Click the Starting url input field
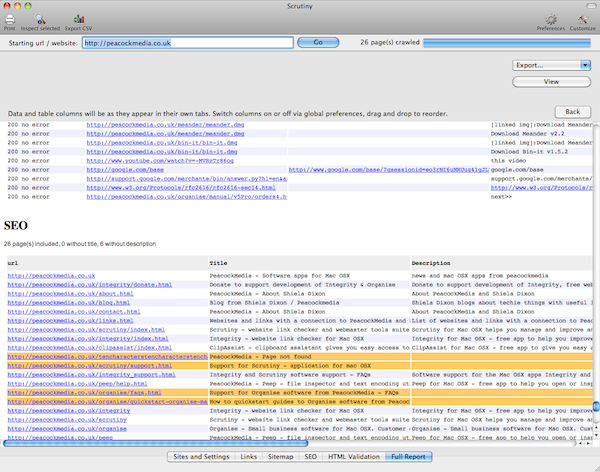 (x=188, y=43)
